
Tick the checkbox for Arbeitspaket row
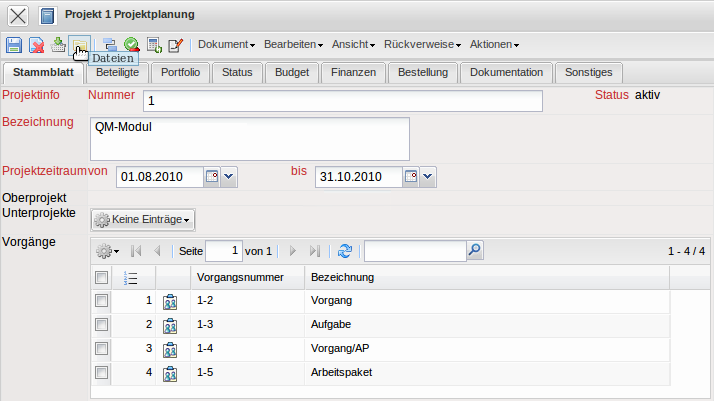click(101, 373)
